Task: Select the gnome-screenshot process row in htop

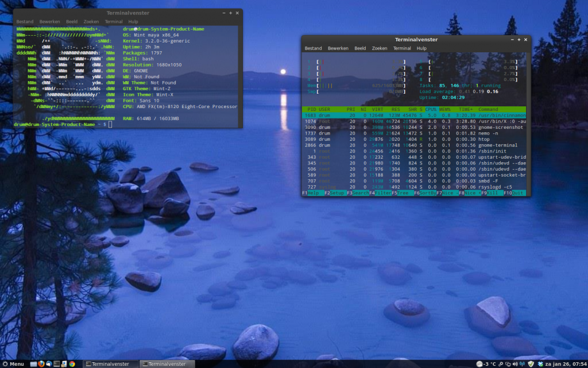Action: (413, 127)
